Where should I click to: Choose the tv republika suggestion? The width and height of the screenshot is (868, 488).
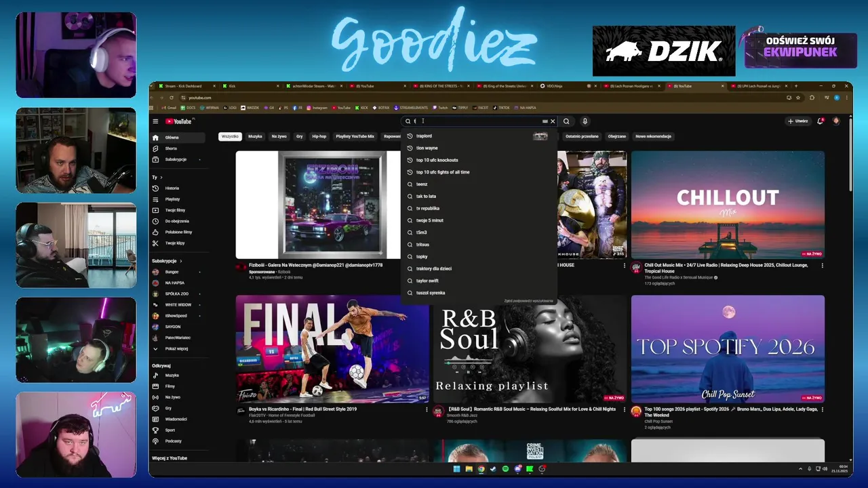tap(478, 208)
